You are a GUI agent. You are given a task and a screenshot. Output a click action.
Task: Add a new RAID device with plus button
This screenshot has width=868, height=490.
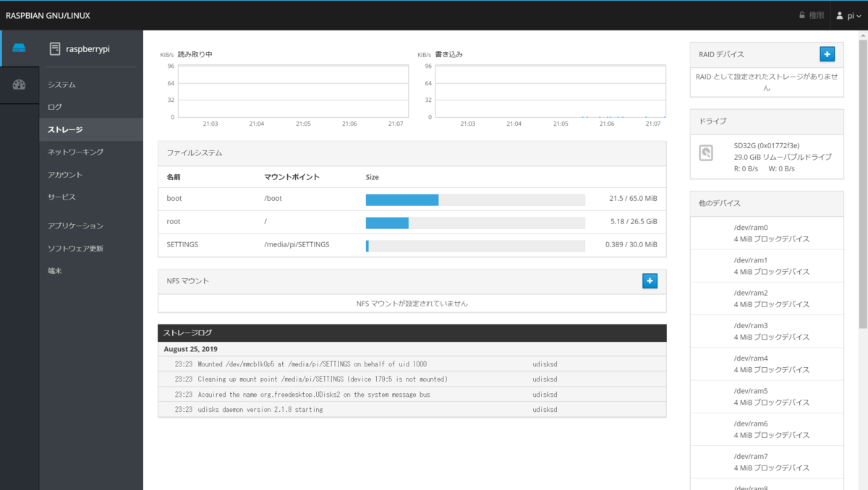[827, 54]
